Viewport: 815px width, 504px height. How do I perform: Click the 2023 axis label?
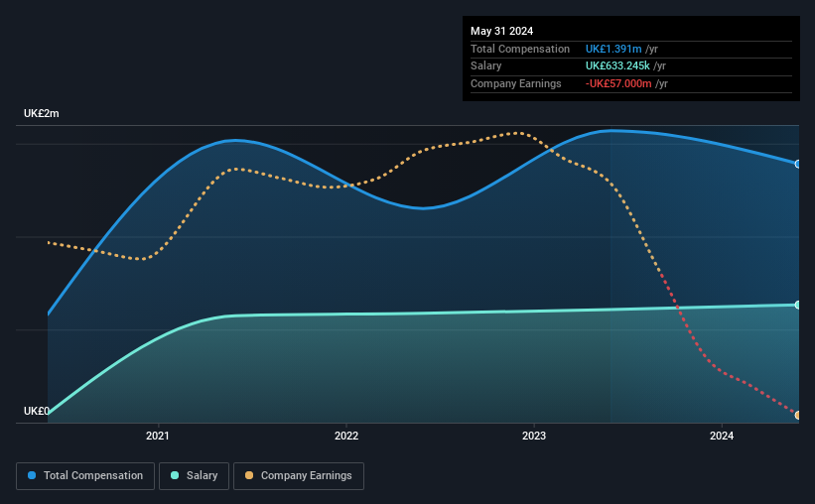(534, 436)
